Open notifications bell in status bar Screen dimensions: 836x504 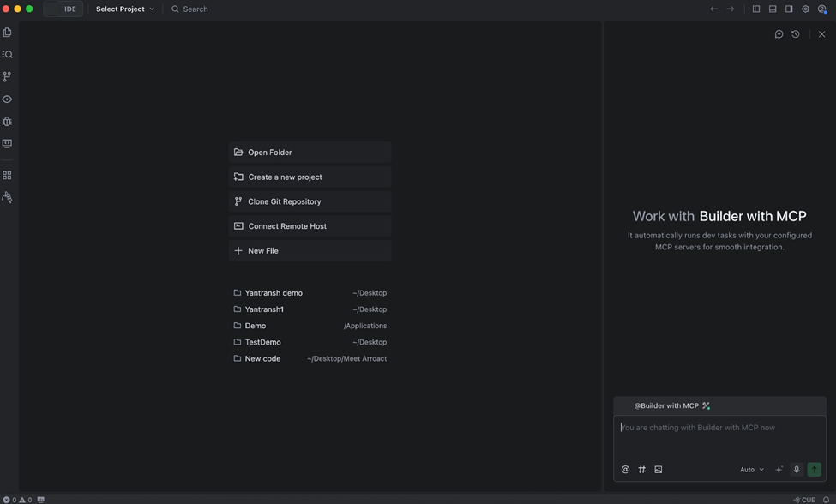827,500
